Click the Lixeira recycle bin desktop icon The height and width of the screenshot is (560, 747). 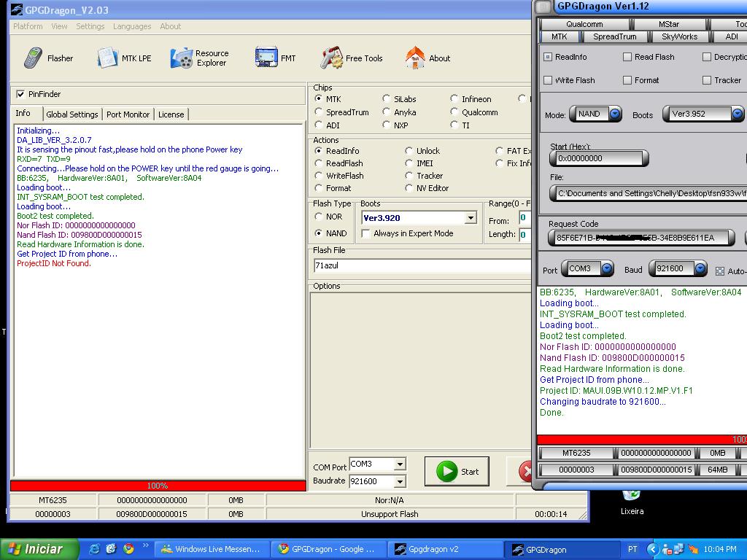[x=631, y=495]
